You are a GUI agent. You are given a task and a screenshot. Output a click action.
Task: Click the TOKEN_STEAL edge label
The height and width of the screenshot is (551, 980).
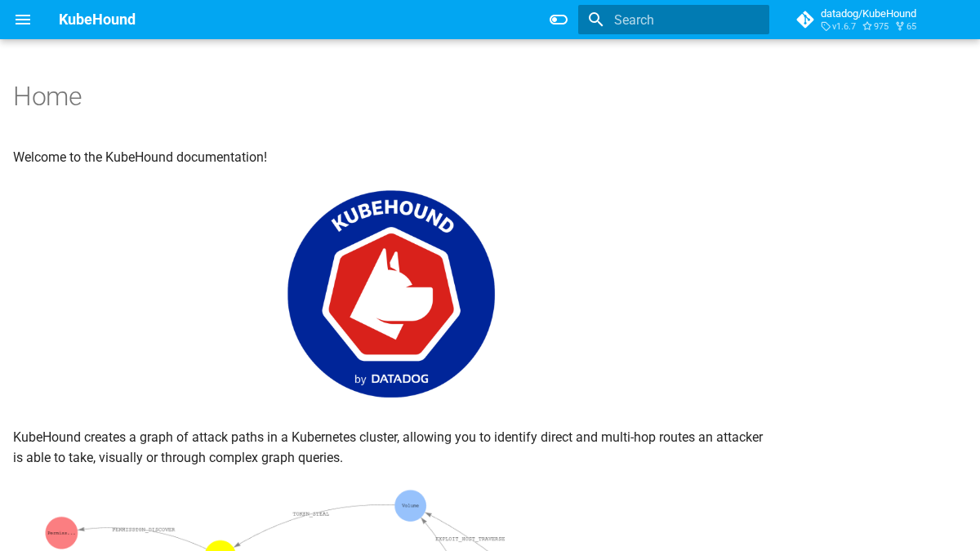coord(311,514)
